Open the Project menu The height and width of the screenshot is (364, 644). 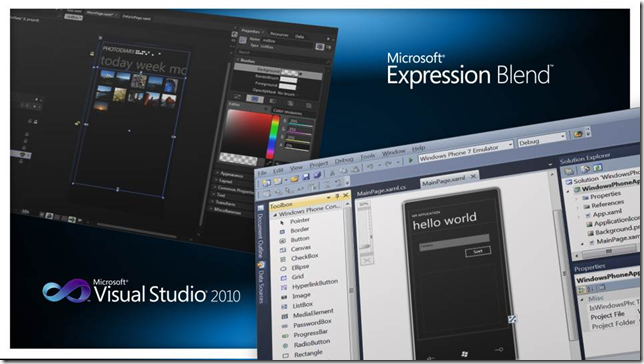coord(319,164)
